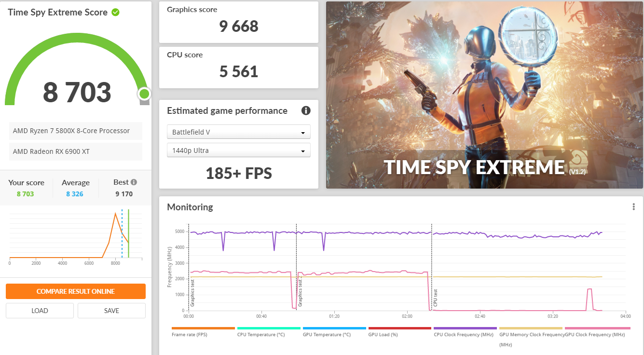Click the info icon beside Best score
The height and width of the screenshot is (355, 644).
point(134,182)
